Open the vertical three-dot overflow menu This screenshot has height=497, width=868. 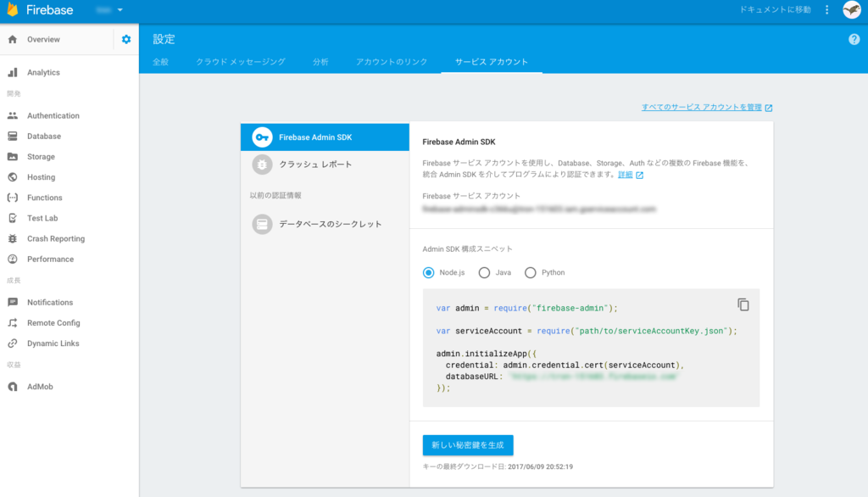tap(827, 10)
